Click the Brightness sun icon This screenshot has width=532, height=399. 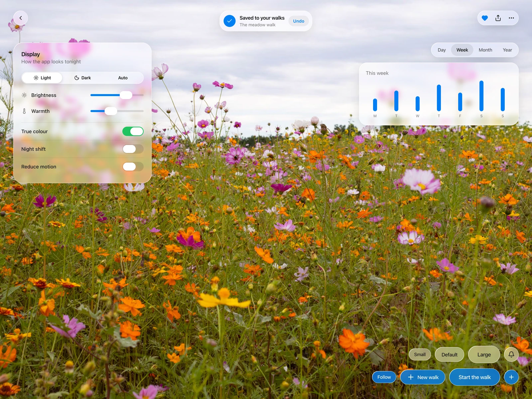coord(24,95)
